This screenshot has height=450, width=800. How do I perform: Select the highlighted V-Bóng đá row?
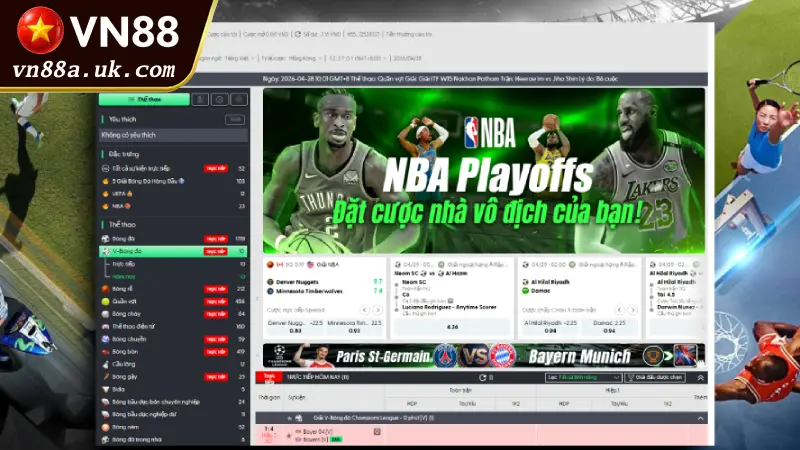point(173,251)
